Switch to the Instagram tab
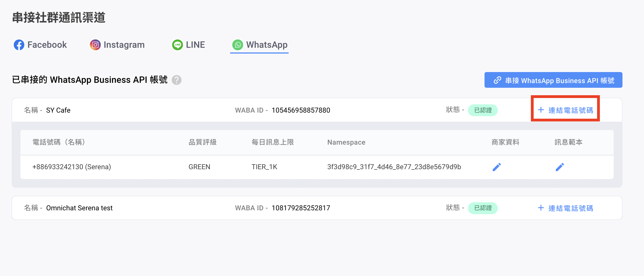This screenshot has height=276, width=644. [x=124, y=45]
